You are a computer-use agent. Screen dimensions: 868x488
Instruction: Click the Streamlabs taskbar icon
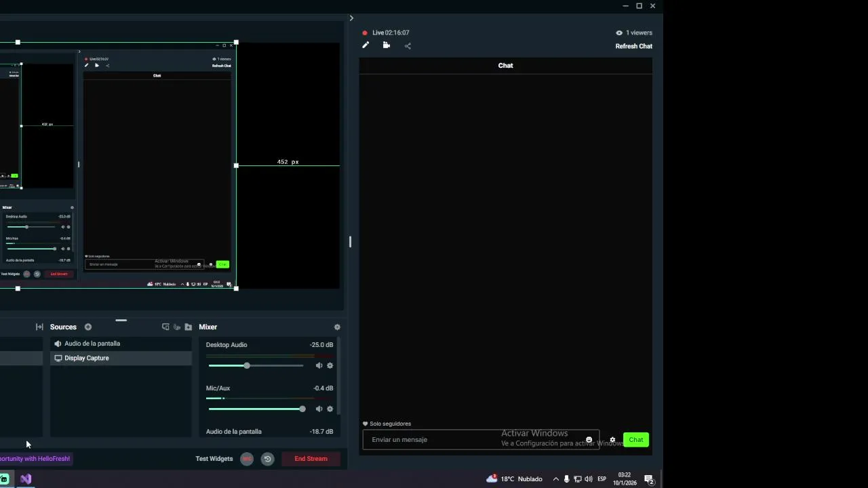(3, 479)
